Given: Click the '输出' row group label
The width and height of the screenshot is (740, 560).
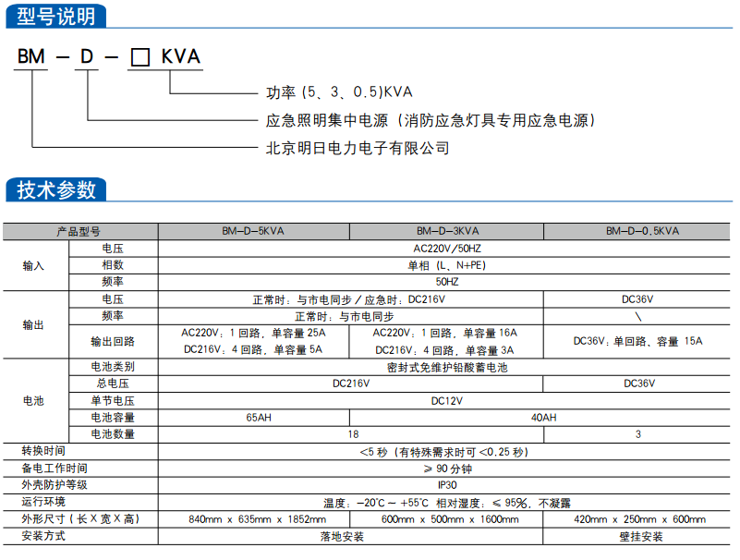Looking at the screenshot, I should 33,325.
